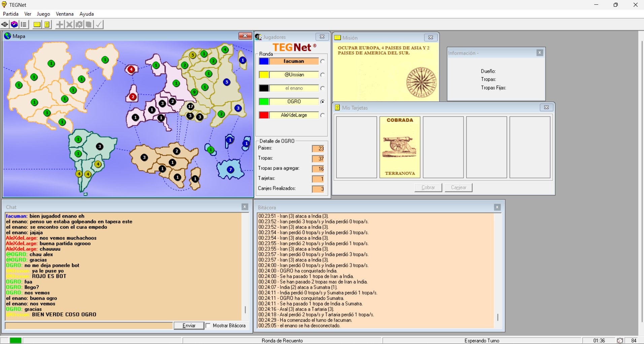Open the yellow cards toolbar icon

point(47,24)
